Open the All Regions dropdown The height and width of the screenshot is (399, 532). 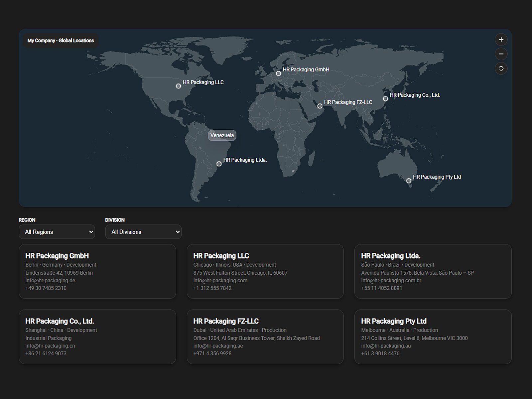pyautogui.click(x=57, y=232)
